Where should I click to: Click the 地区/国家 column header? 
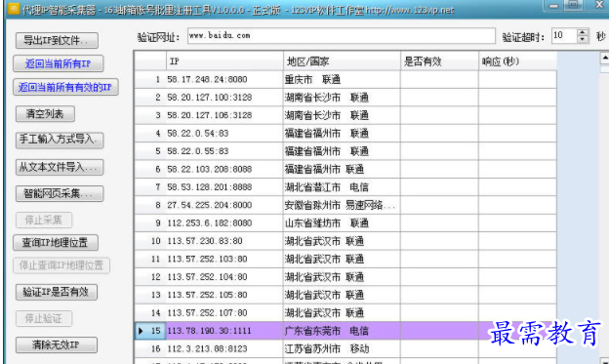pos(342,61)
